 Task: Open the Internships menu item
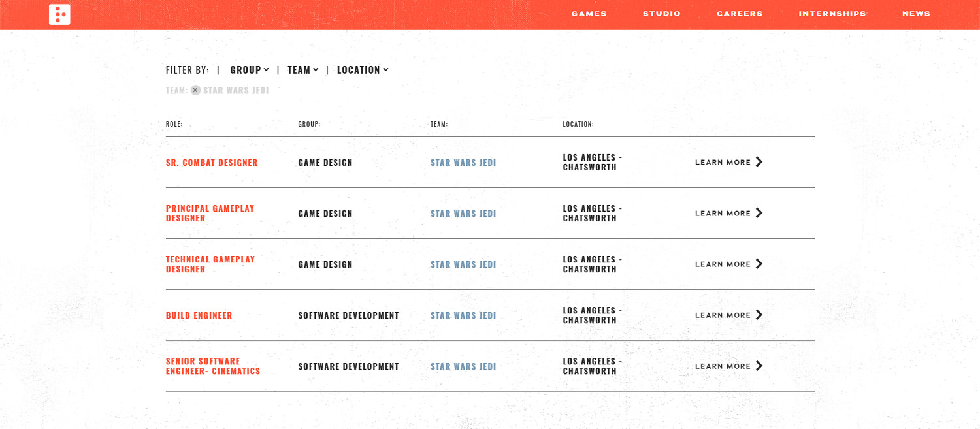pos(832,14)
